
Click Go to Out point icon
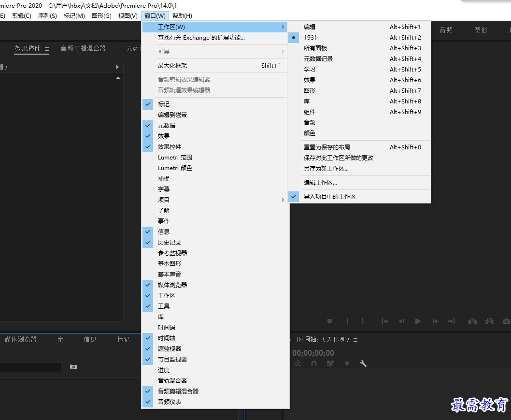452,321
